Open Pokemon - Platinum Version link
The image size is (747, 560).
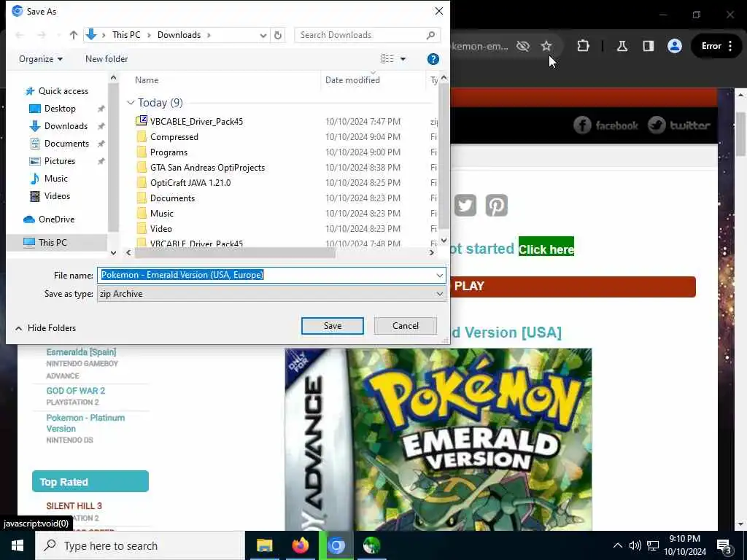[x=85, y=424]
